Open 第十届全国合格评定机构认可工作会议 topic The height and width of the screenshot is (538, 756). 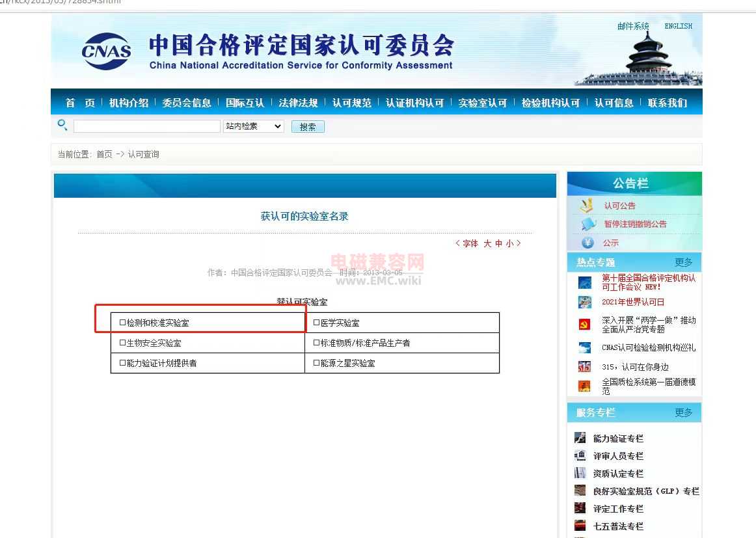[x=649, y=282]
